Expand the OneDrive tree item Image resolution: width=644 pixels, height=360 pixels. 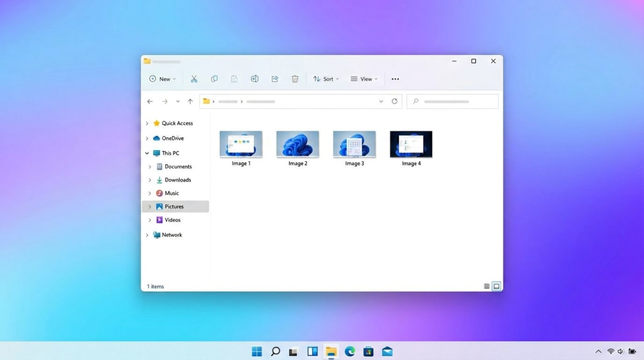pyautogui.click(x=147, y=138)
